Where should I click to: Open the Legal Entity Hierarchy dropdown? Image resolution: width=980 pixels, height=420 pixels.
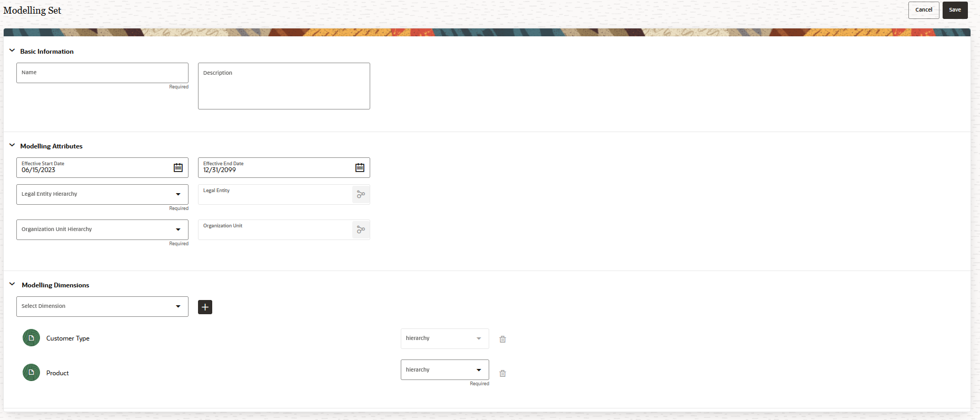coord(102,194)
